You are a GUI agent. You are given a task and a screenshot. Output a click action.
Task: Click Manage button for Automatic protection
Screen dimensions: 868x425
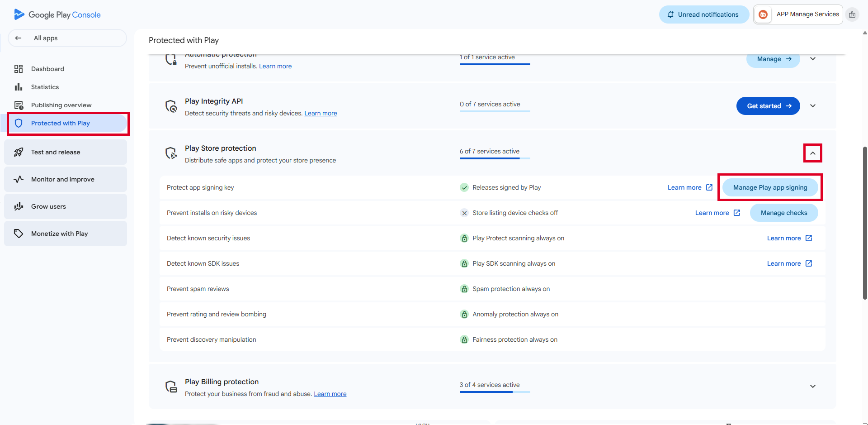(x=773, y=59)
